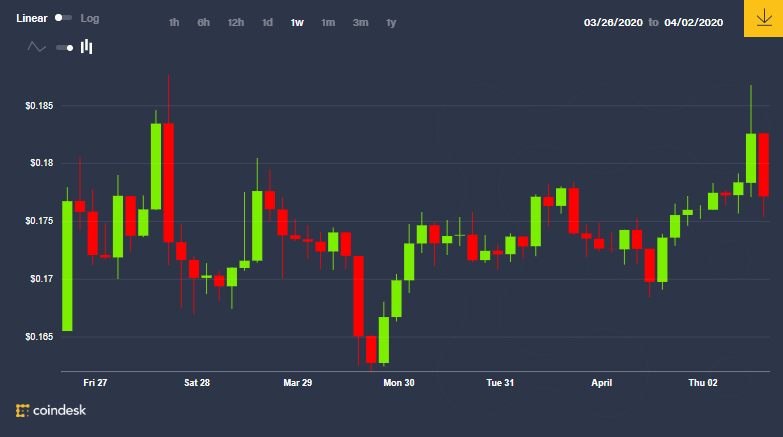This screenshot has width=783, height=437.
Task: Select the 12h time range
Action: [236, 22]
